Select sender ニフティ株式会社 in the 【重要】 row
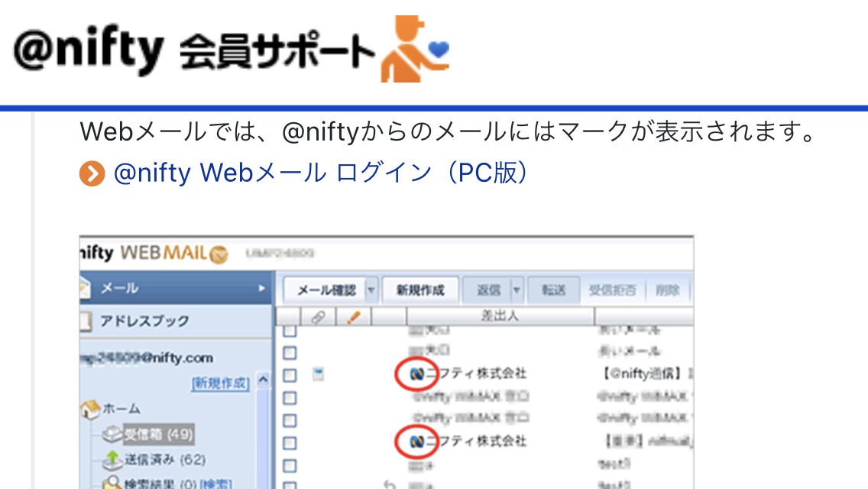The height and width of the screenshot is (489, 868). (476, 442)
